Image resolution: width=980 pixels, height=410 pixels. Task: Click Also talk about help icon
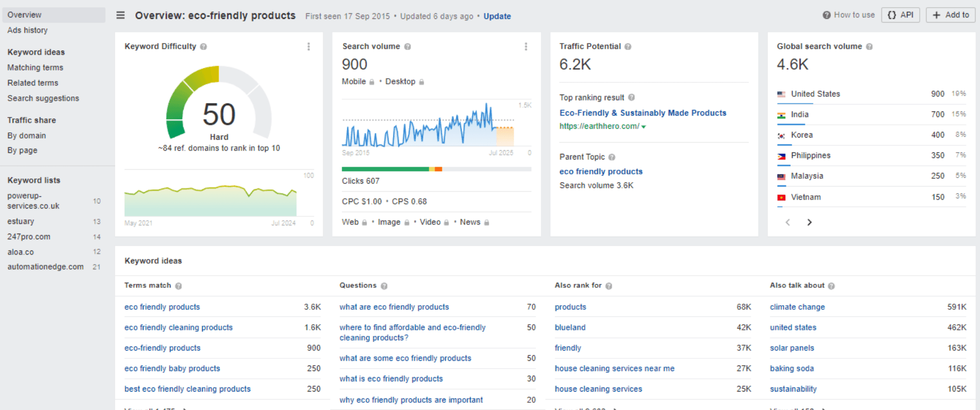tap(831, 286)
